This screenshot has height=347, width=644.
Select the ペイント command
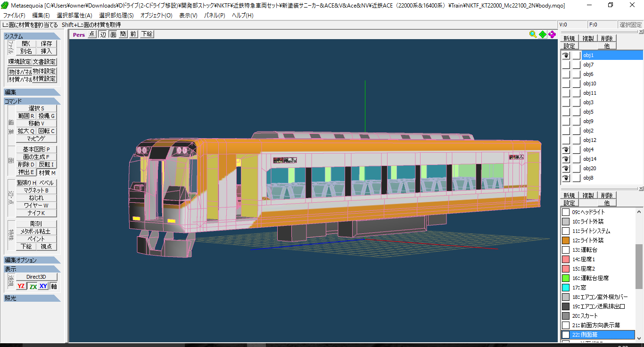click(x=36, y=239)
